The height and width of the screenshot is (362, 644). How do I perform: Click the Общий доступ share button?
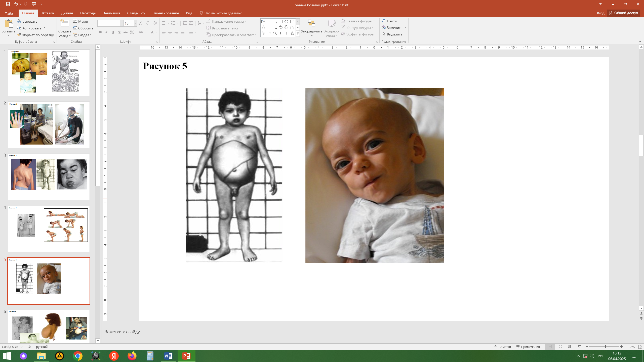623,13
